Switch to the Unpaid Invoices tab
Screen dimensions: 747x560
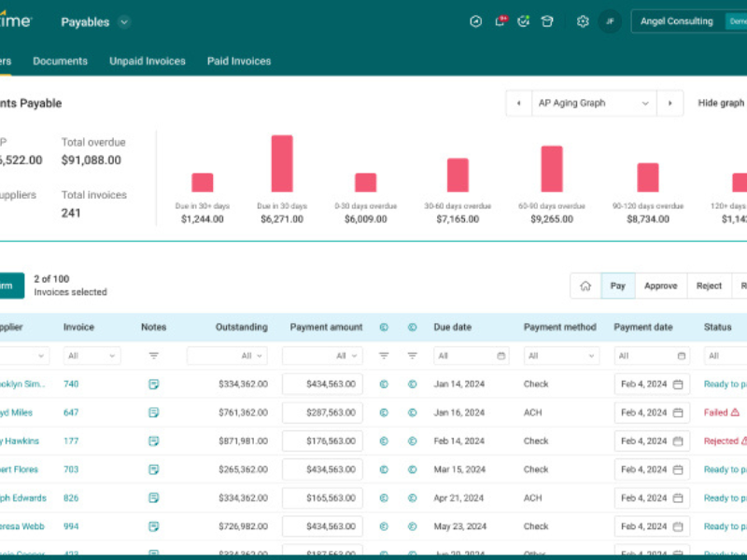148,61
